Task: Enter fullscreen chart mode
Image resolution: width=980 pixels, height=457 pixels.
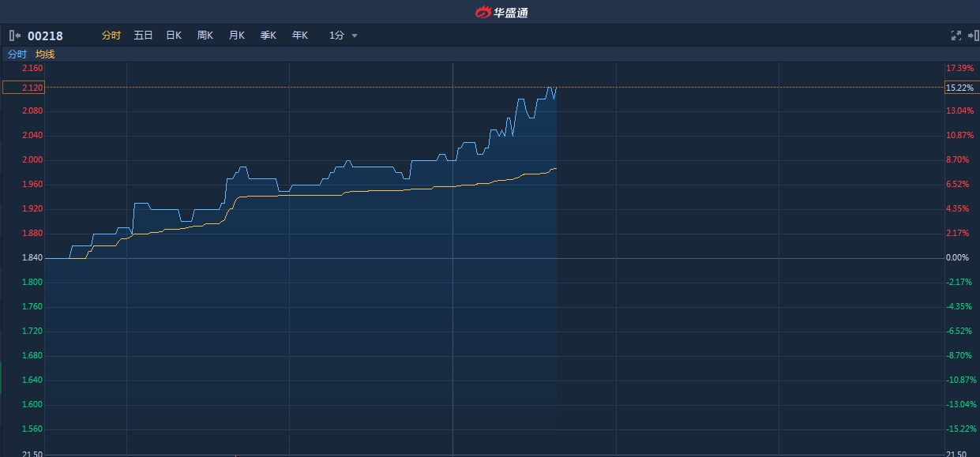Action: pos(956,36)
